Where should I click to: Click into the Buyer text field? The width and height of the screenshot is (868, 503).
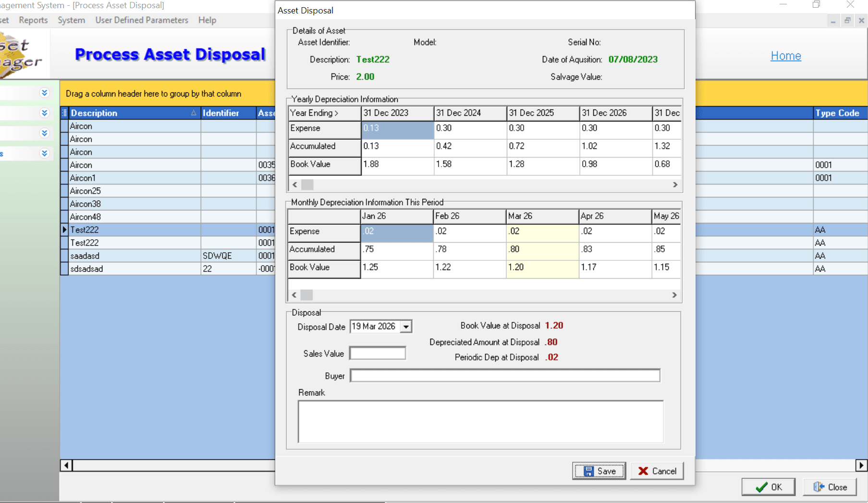click(505, 376)
